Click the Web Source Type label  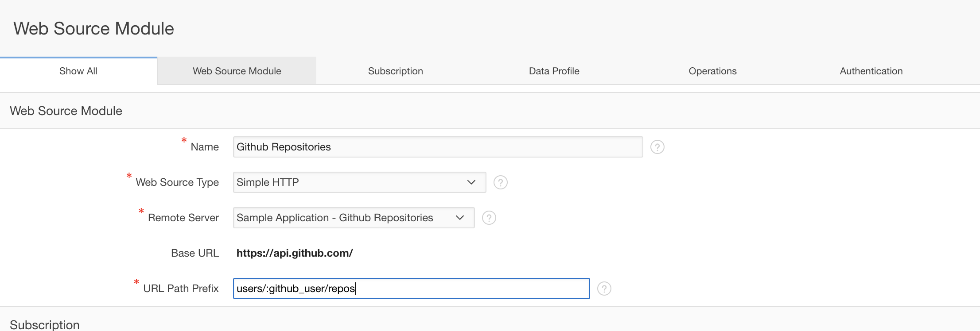click(177, 182)
